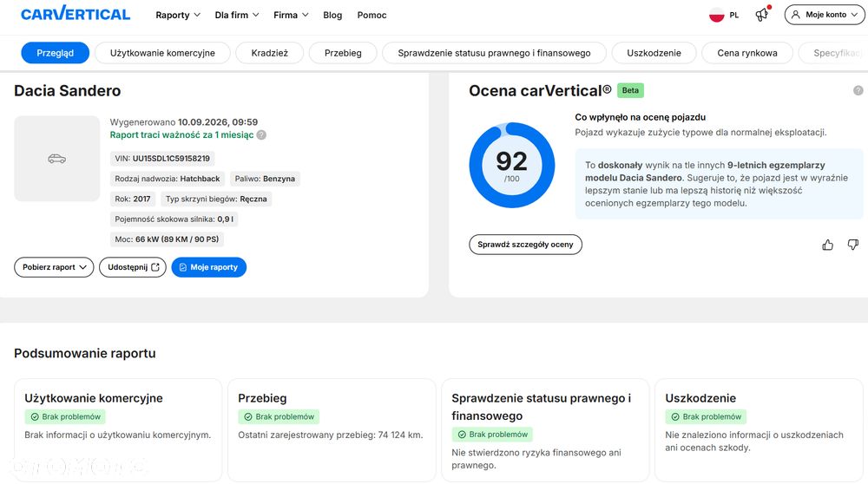
Task: Click Brak problemów badge under Uszkodzenie
Action: coord(706,416)
